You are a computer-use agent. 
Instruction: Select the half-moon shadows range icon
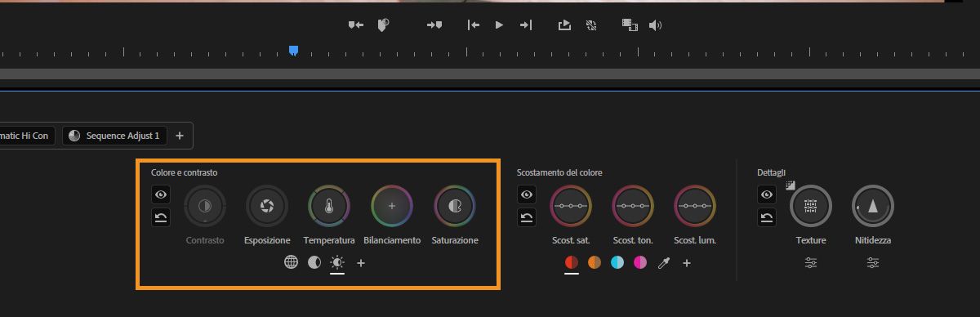tap(314, 262)
